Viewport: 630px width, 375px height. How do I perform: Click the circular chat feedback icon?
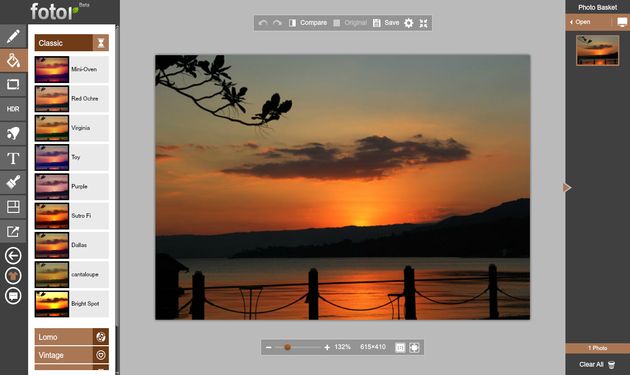[13, 296]
